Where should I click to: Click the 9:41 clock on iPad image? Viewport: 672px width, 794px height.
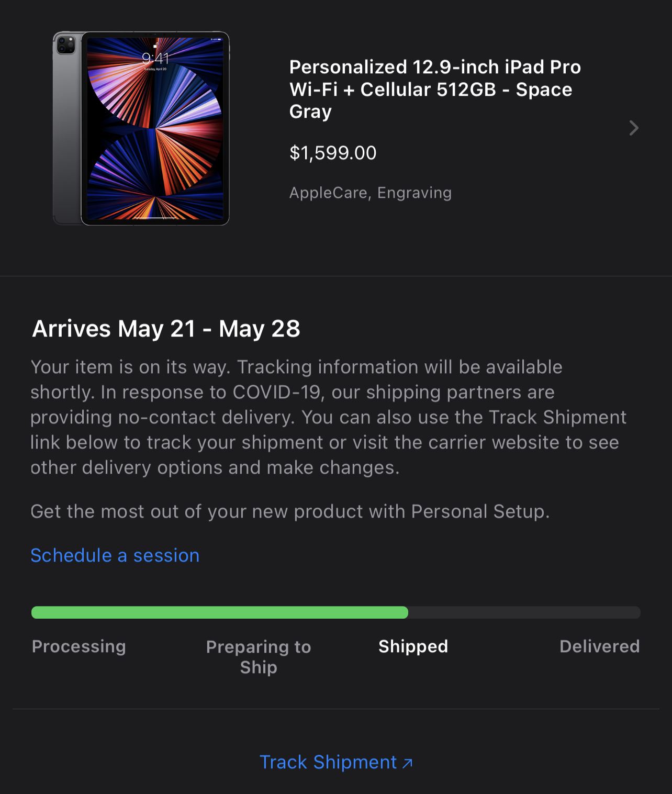point(155,58)
